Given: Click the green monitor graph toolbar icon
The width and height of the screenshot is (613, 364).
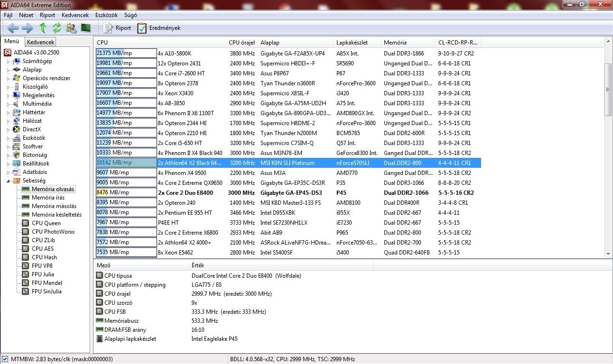Looking at the screenshot, I should pos(85,28).
